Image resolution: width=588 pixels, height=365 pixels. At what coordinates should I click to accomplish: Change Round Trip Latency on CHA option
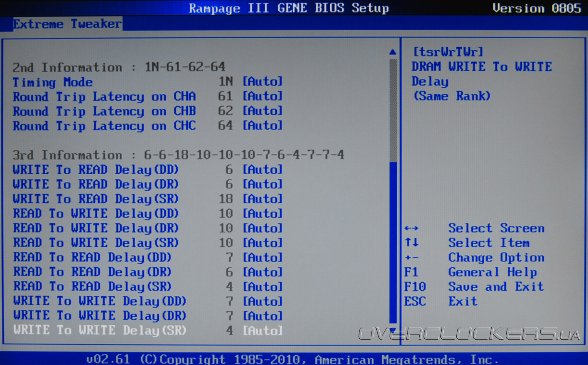tap(148, 96)
